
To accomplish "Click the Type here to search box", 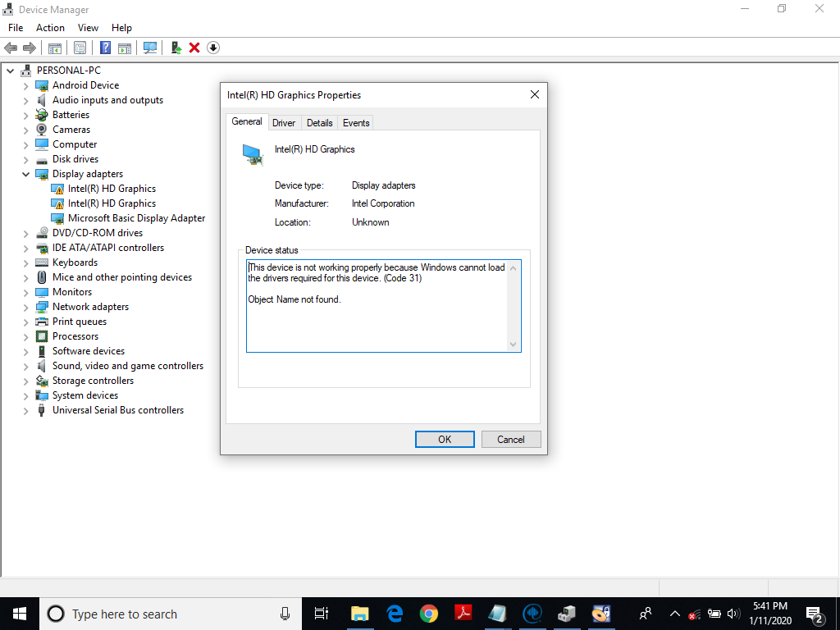I will click(x=171, y=614).
